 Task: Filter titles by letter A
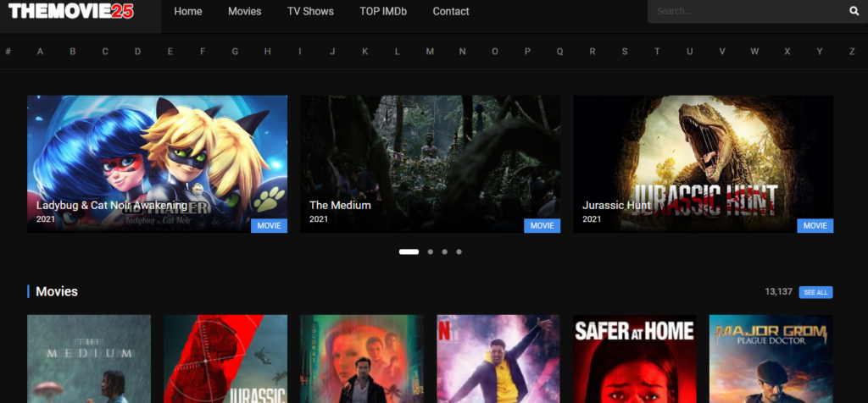click(x=41, y=52)
